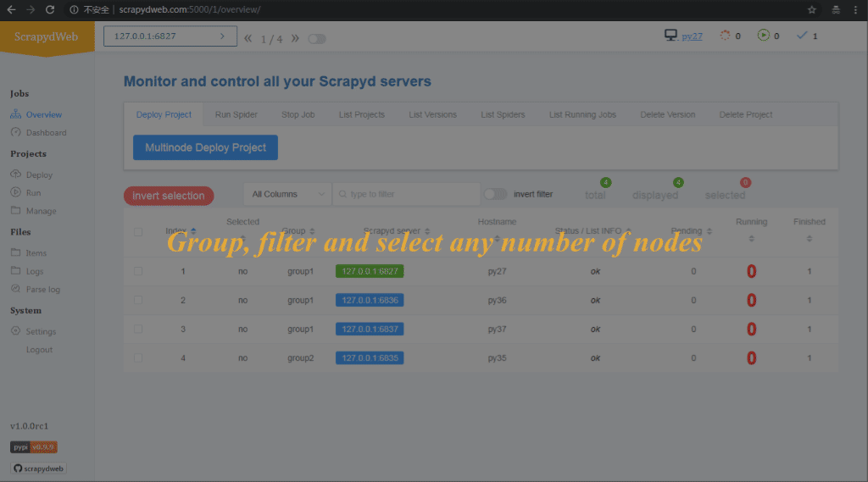The width and height of the screenshot is (868, 482).
Task: Open the All Columns dropdown
Action: (x=287, y=194)
